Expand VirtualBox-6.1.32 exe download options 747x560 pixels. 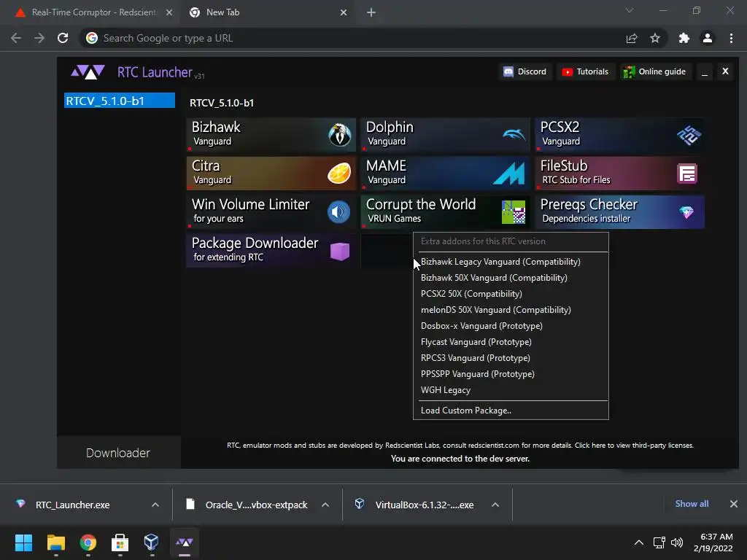pyautogui.click(x=495, y=505)
